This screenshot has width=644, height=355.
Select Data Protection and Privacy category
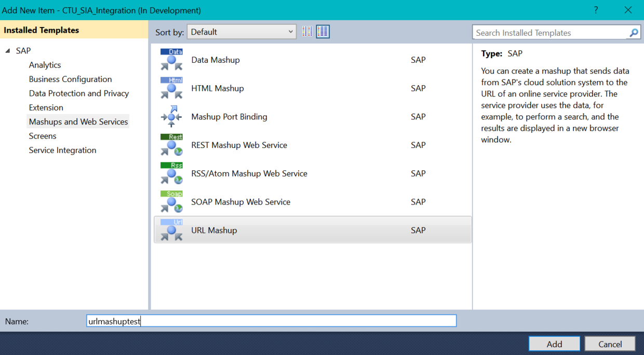click(79, 93)
